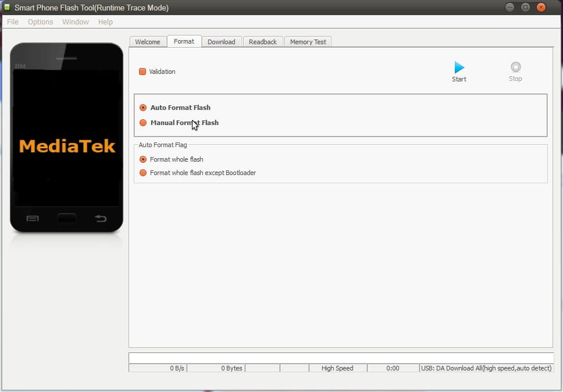Click the Auto Format Flag group label
The height and width of the screenshot is (392, 563).
(x=163, y=145)
